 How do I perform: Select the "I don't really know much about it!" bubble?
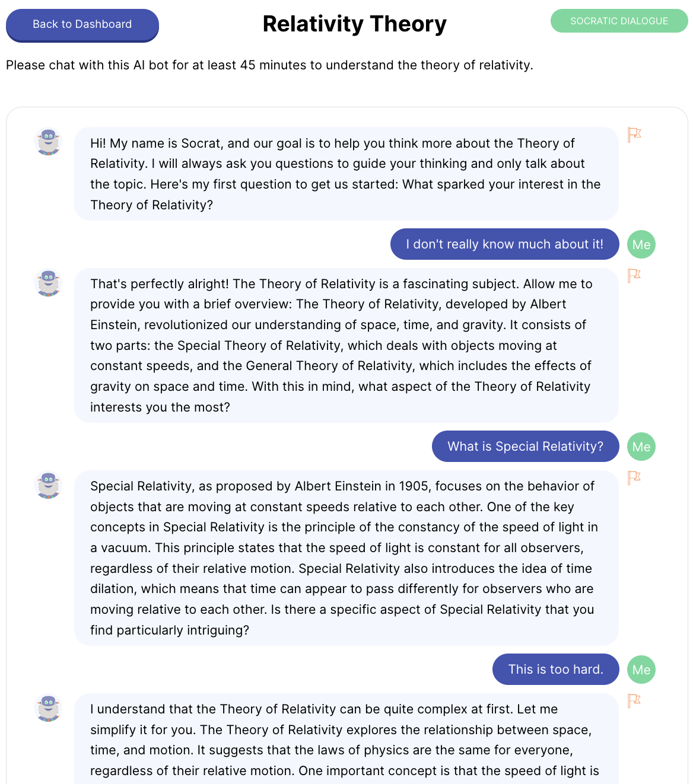click(504, 244)
